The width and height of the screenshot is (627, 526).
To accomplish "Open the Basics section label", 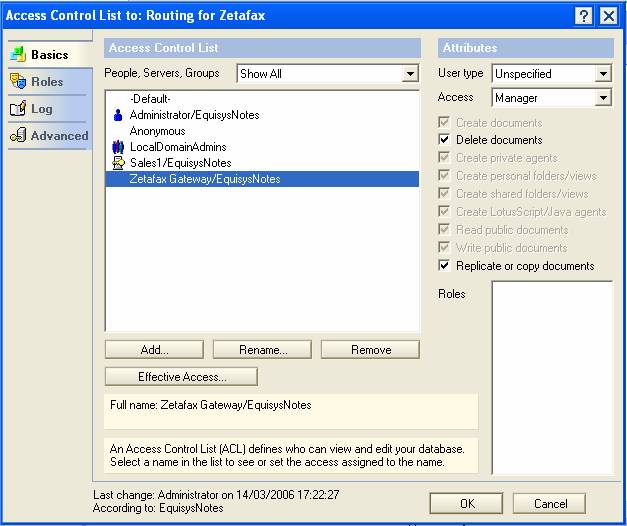I will 50,54.
